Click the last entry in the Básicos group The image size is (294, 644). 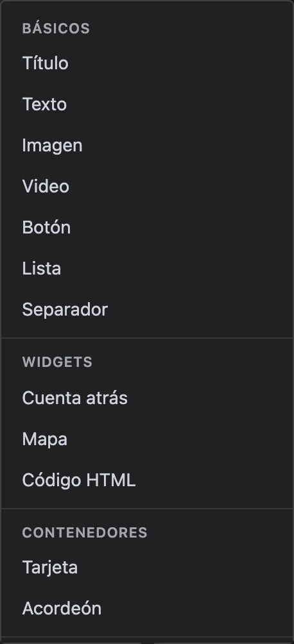(x=147, y=310)
